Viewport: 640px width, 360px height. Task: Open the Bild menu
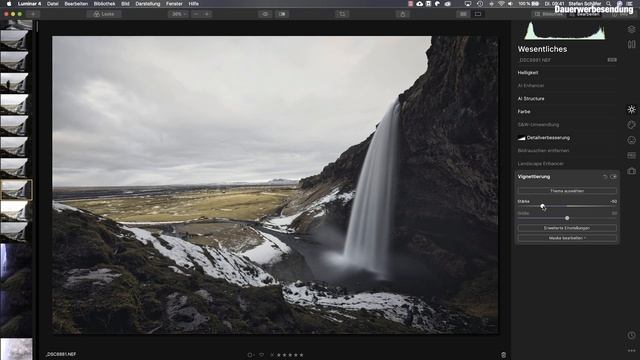tap(125, 4)
